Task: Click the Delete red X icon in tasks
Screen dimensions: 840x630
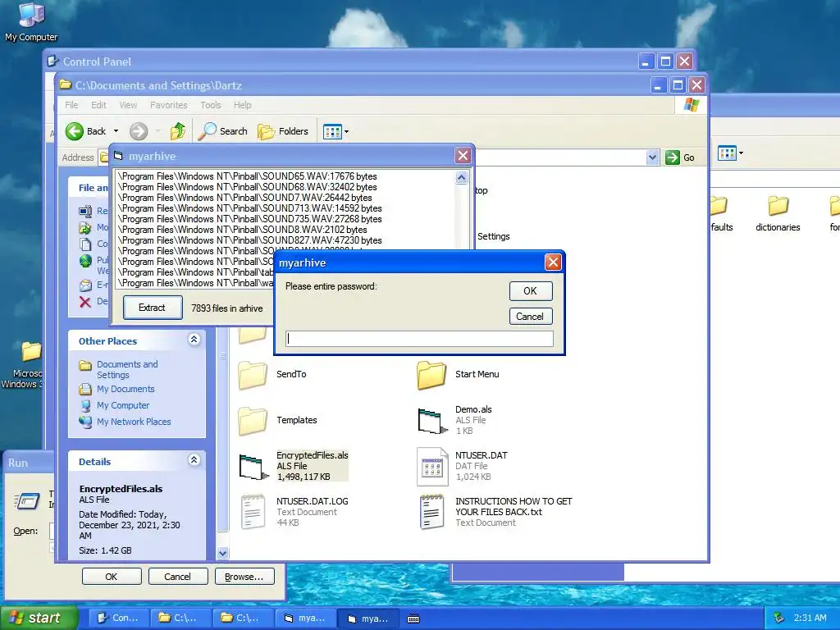Action: (x=84, y=302)
